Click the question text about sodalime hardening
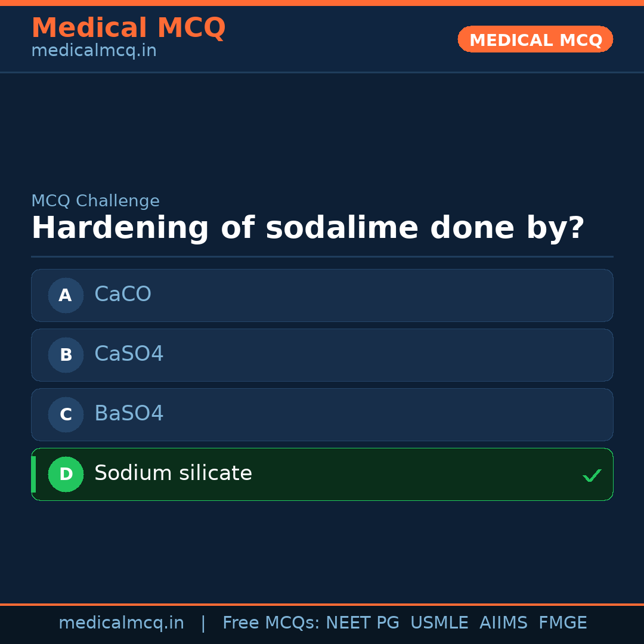 pos(308,228)
